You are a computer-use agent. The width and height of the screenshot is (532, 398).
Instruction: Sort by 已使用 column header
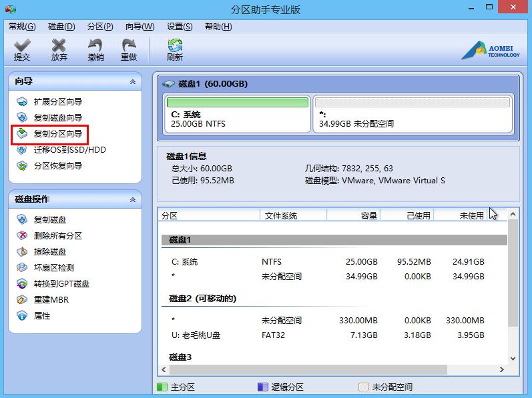[407, 215]
